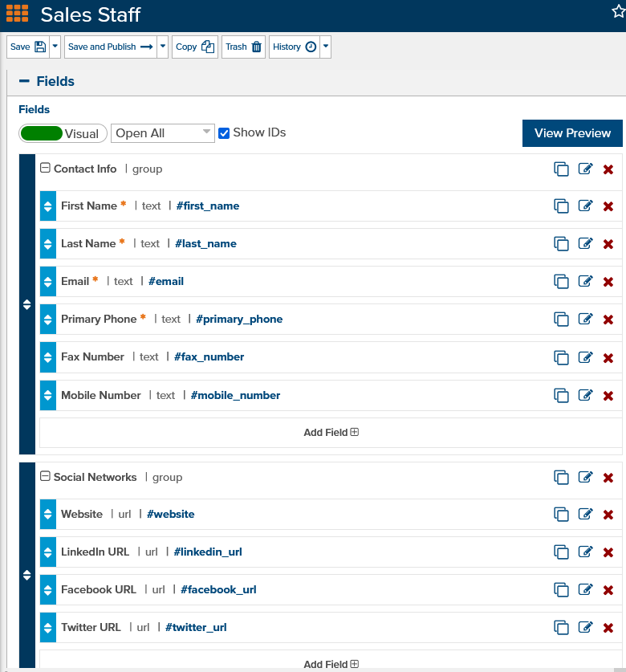Image resolution: width=626 pixels, height=672 pixels.
Task: Edit the Email field
Action: (585, 281)
